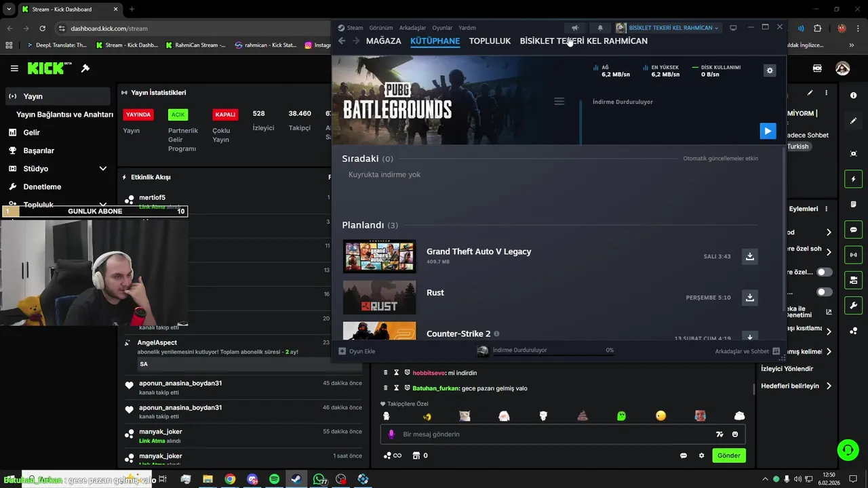The height and width of the screenshot is (488, 868).
Task: Toggle the first chat mode switch
Action: click(825, 272)
